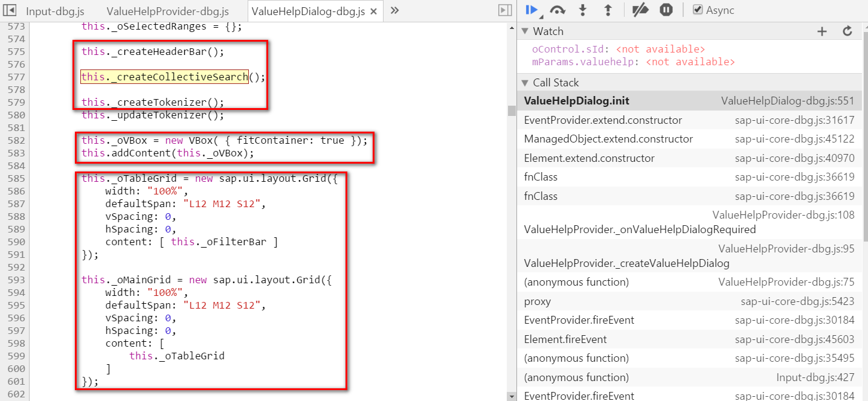
Task: Click the _oFilterBar reference on line 590
Action: (219, 242)
